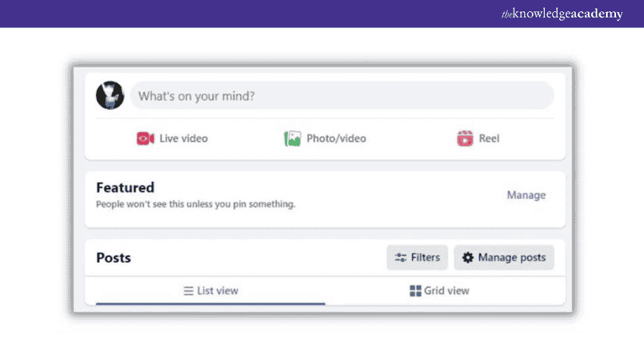Click the green Photo/video picture icon
Screen dimensions: 644x341
tap(292, 139)
